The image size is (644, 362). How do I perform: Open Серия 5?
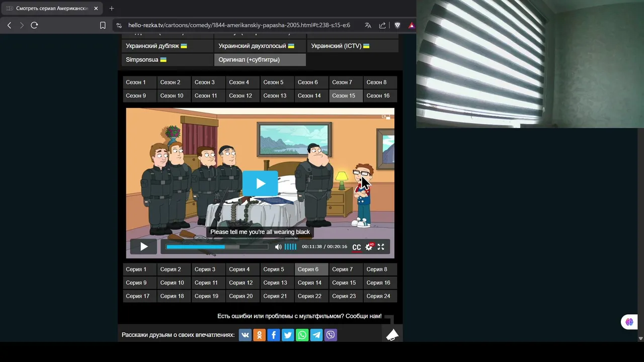(277, 269)
